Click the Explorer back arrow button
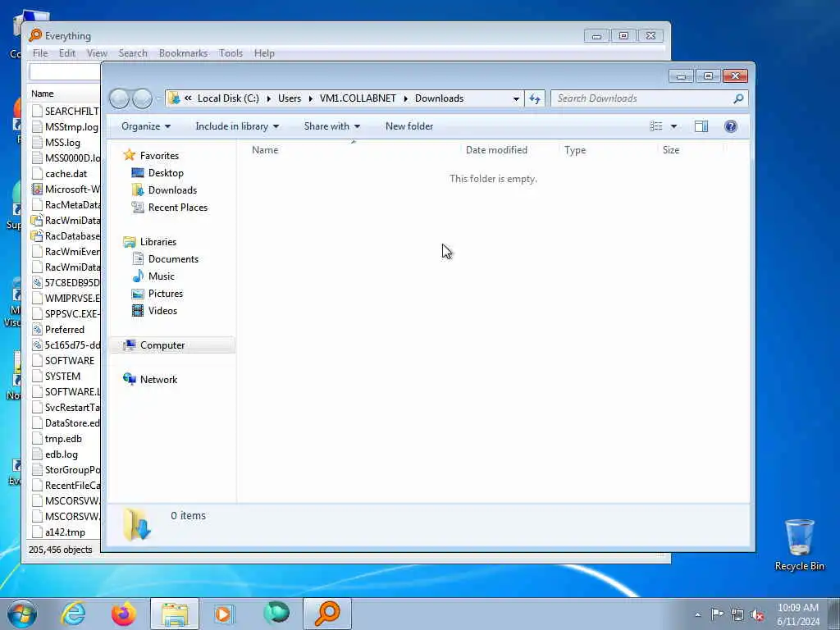 120,98
